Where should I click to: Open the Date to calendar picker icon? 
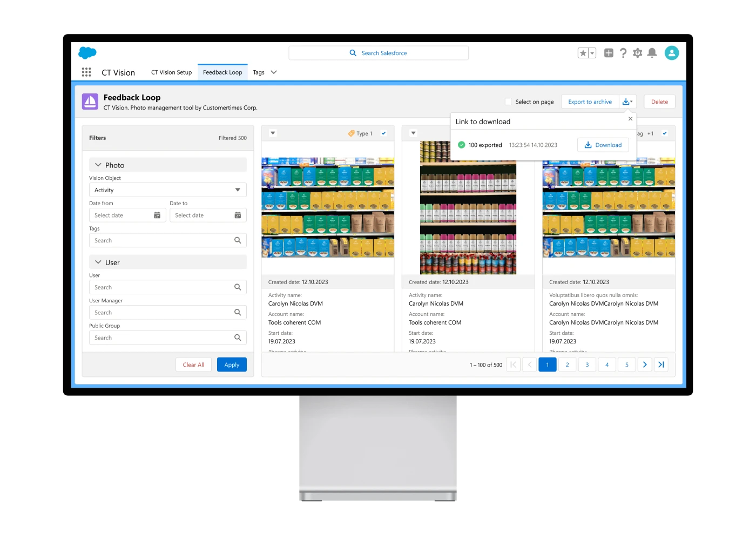(238, 215)
